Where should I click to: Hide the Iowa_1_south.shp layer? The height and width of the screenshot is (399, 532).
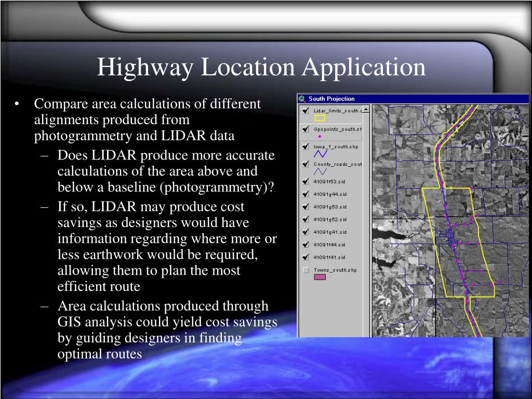pyautogui.click(x=305, y=147)
